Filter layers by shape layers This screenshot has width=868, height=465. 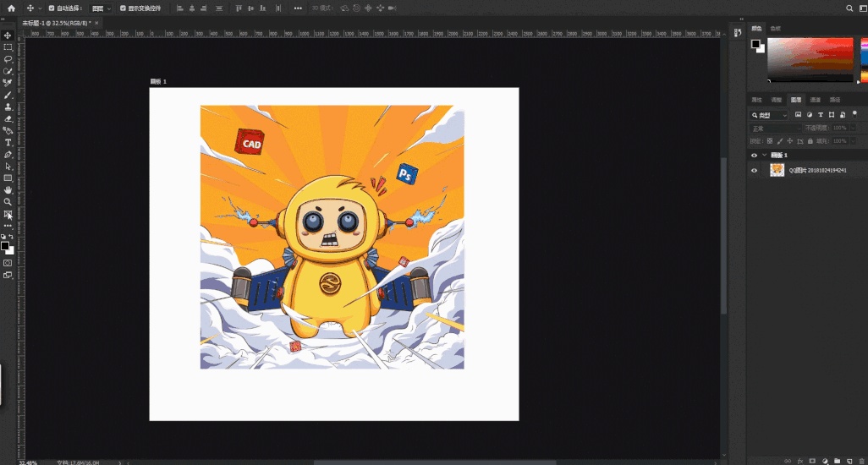click(x=832, y=115)
